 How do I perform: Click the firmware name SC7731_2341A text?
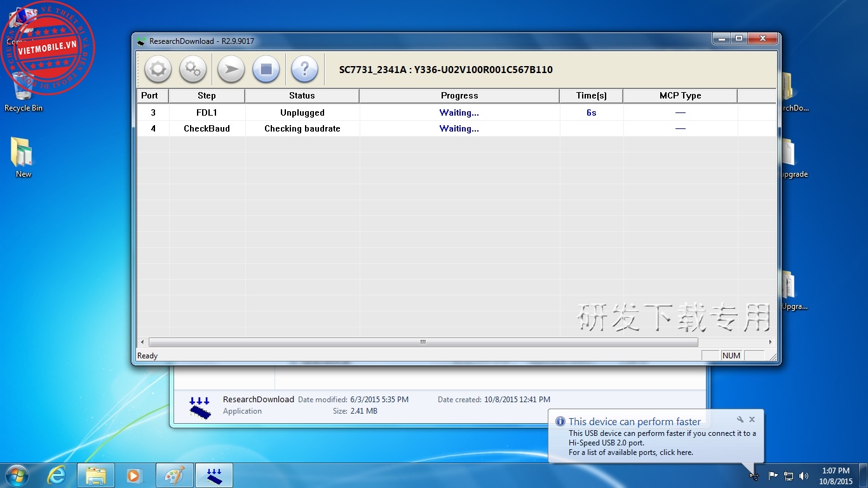coord(372,70)
